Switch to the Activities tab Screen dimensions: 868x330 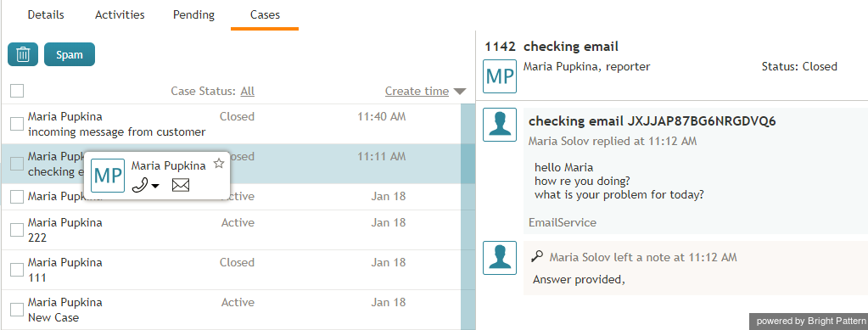120,15
